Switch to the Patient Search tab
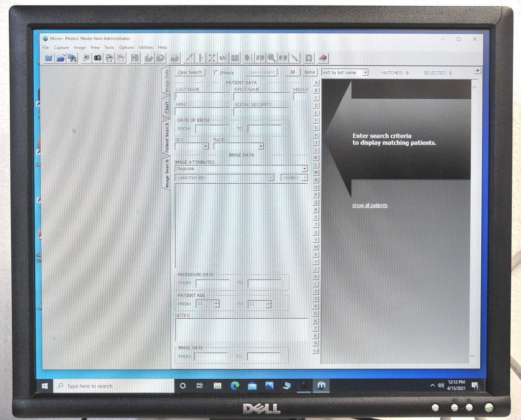 pos(166,137)
